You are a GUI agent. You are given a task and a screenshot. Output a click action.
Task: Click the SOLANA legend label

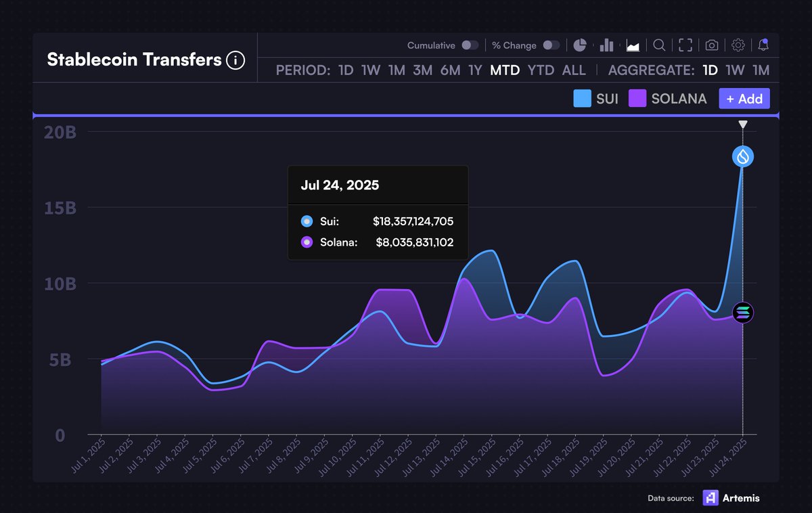click(679, 99)
